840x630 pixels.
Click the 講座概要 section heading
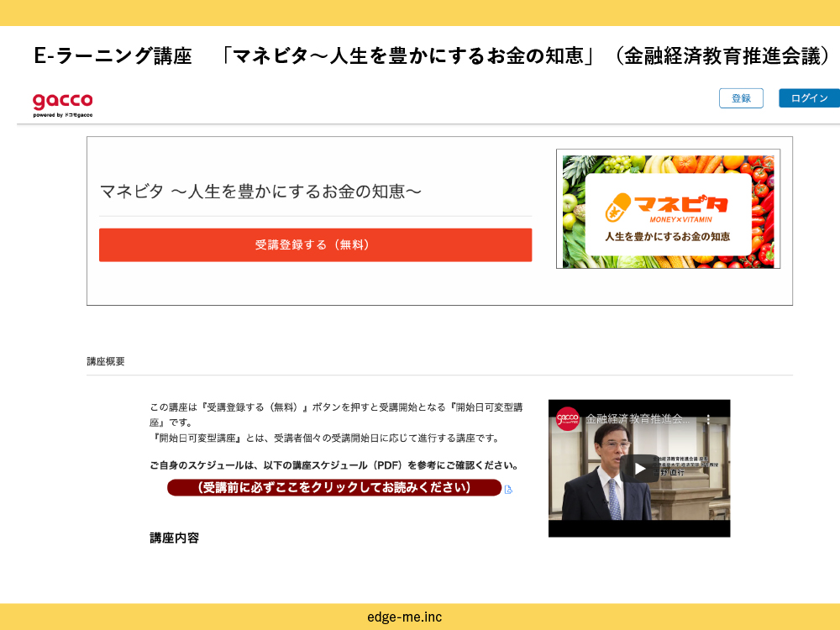click(106, 361)
